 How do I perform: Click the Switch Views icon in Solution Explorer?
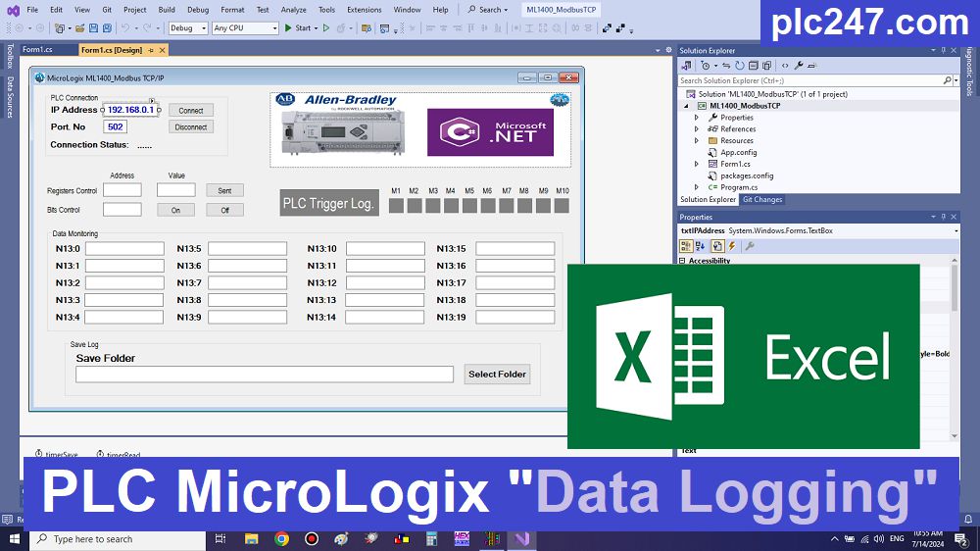point(686,66)
